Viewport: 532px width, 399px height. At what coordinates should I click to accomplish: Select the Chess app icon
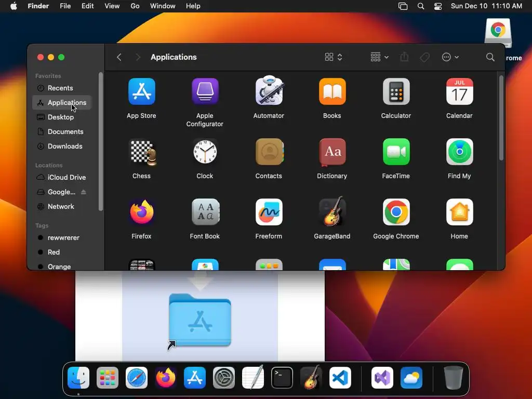coord(143,152)
